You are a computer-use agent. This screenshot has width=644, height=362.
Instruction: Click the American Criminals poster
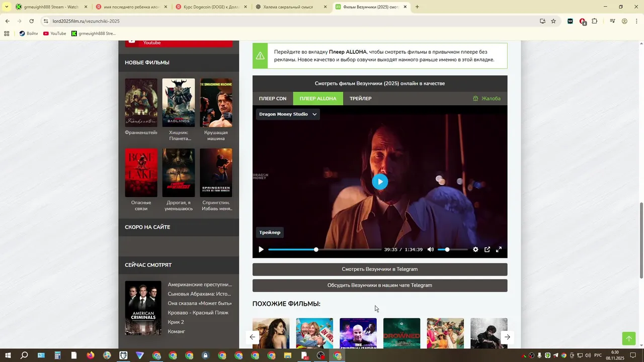[x=143, y=308]
